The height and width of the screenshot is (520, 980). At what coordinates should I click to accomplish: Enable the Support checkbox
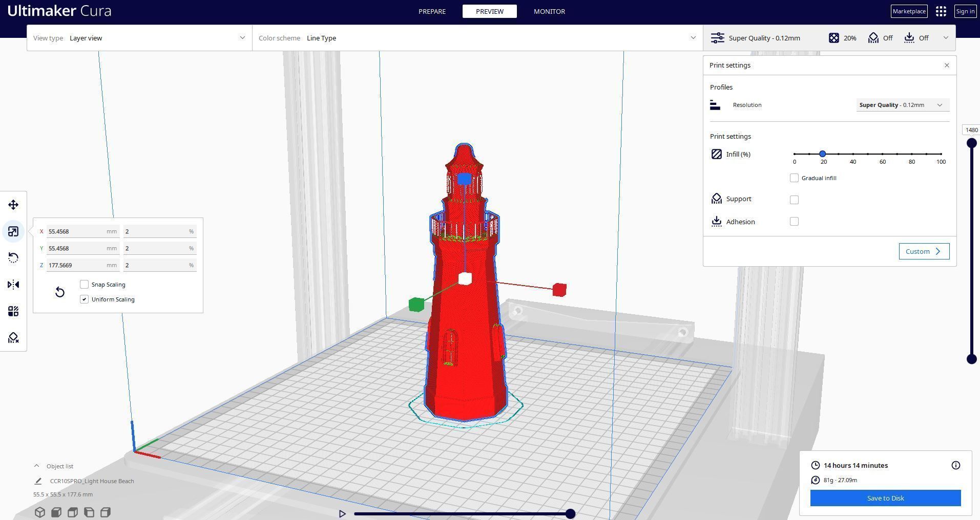(794, 200)
